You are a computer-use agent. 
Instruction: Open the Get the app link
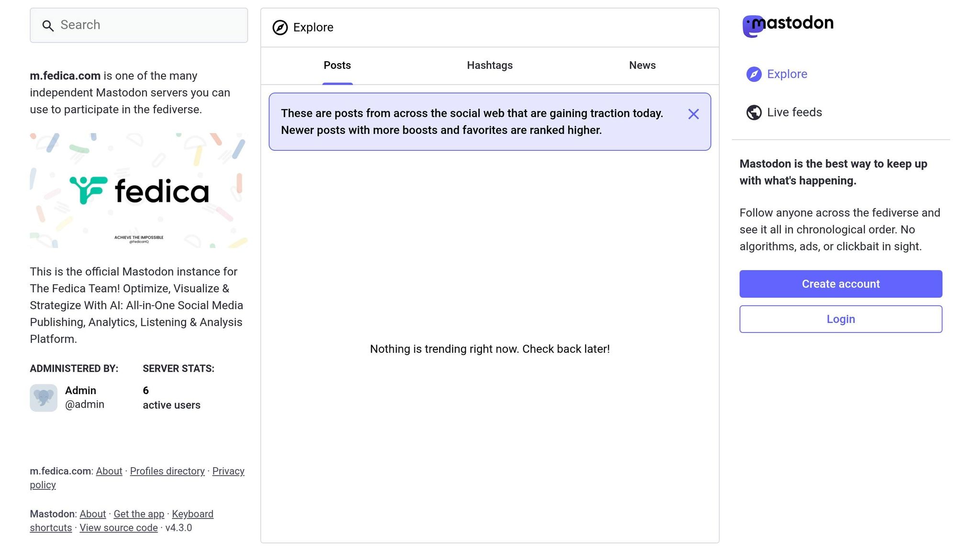click(x=139, y=514)
